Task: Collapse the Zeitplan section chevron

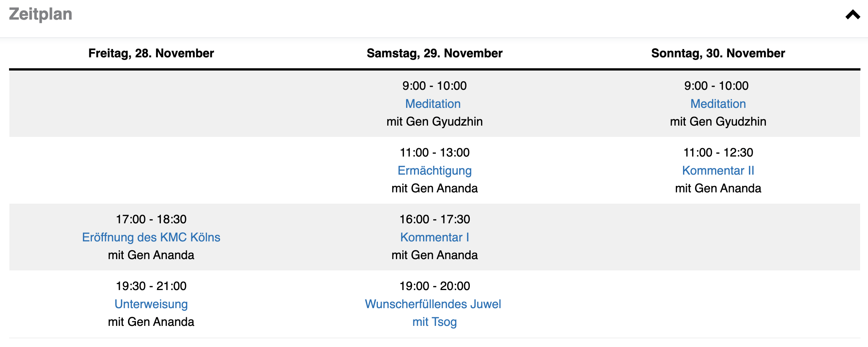Action: click(x=853, y=15)
